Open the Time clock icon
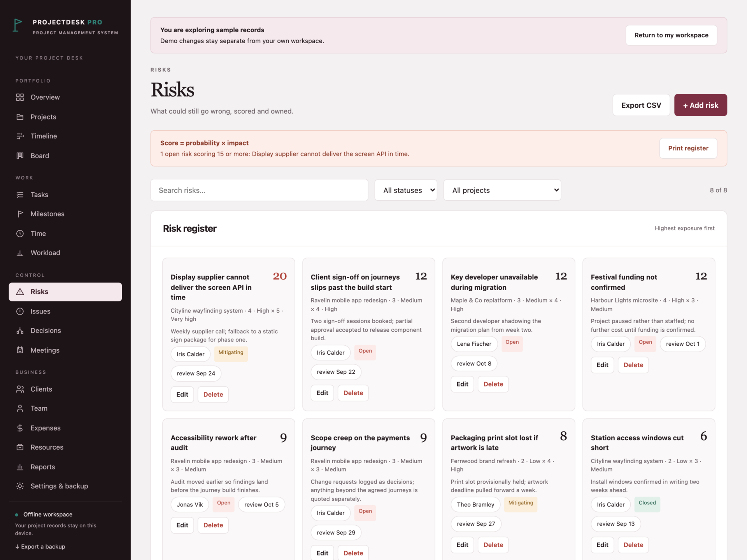The width and height of the screenshot is (747, 560). [20, 233]
